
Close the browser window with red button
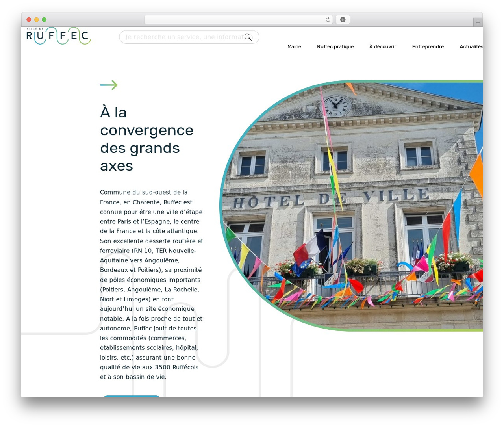[29, 20]
